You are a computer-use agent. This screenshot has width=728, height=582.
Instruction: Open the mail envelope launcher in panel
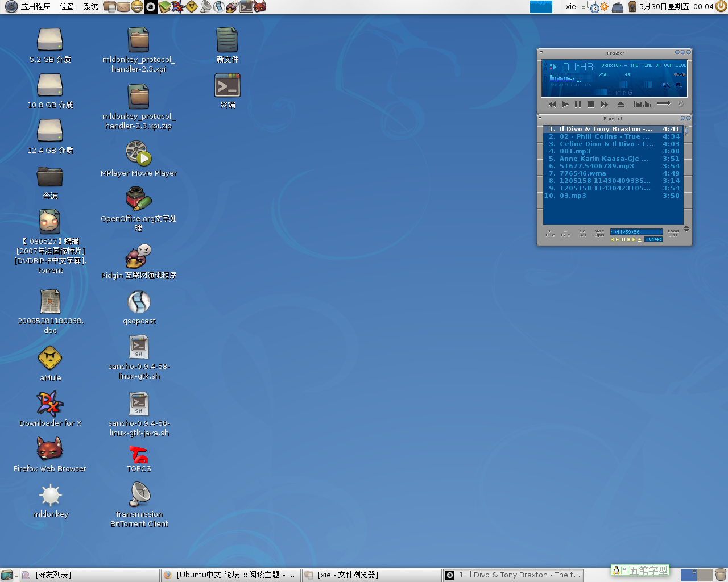(x=123, y=7)
